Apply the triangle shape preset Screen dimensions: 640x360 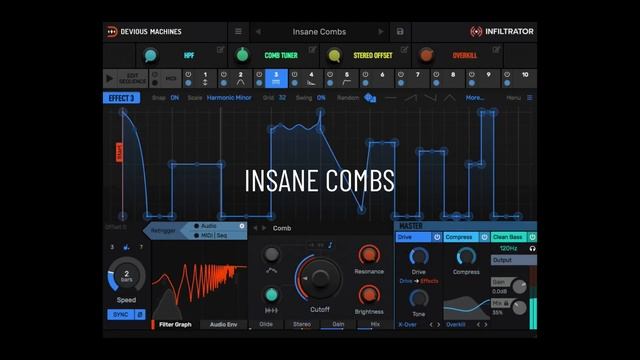[x=449, y=98]
